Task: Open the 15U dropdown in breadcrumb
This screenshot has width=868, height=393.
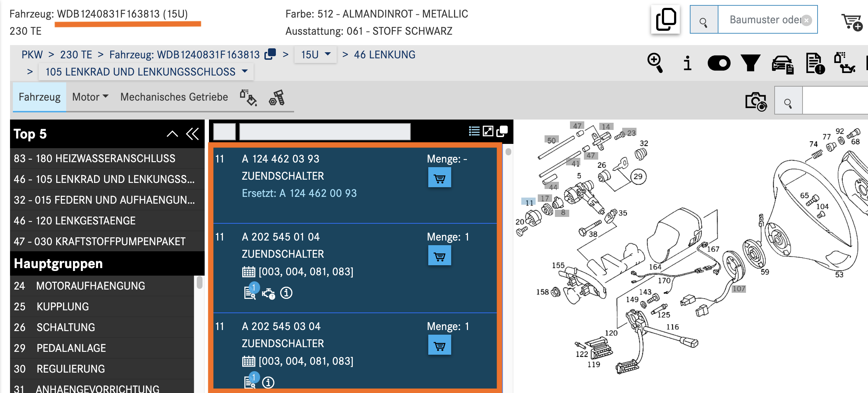Action: pyautogui.click(x=315, y=54)
